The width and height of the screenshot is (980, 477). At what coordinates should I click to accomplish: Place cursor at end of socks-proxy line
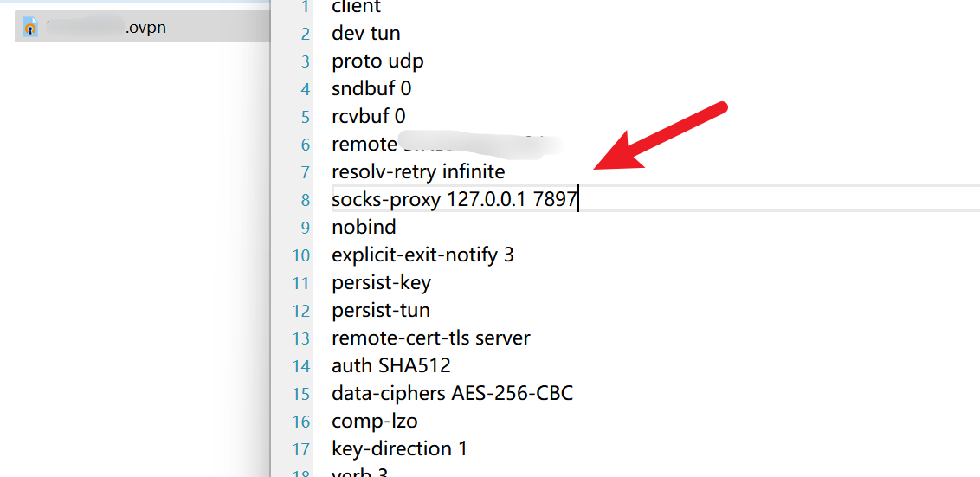pos(578,199)
